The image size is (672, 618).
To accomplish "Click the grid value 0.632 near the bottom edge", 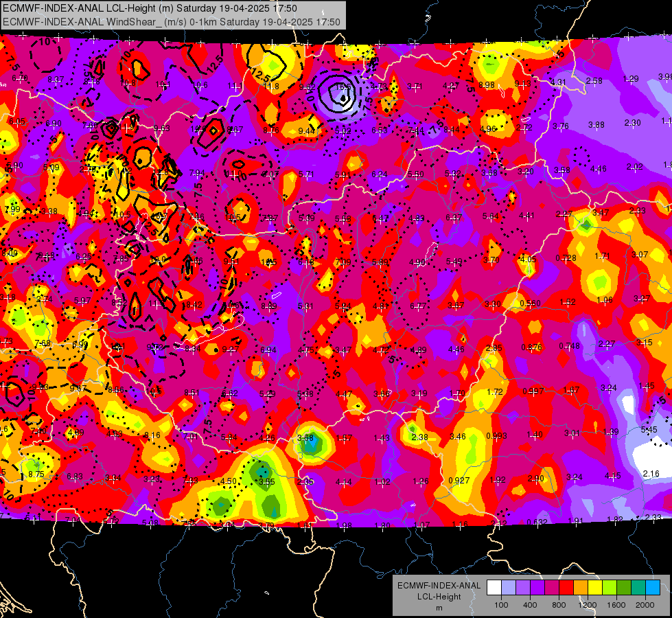I will (537, 522).
